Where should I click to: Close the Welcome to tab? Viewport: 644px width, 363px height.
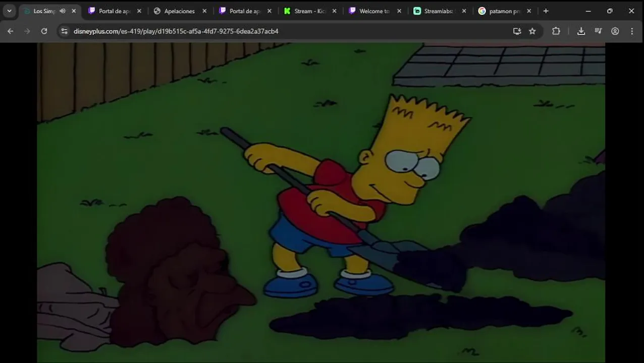pos(399,11)
